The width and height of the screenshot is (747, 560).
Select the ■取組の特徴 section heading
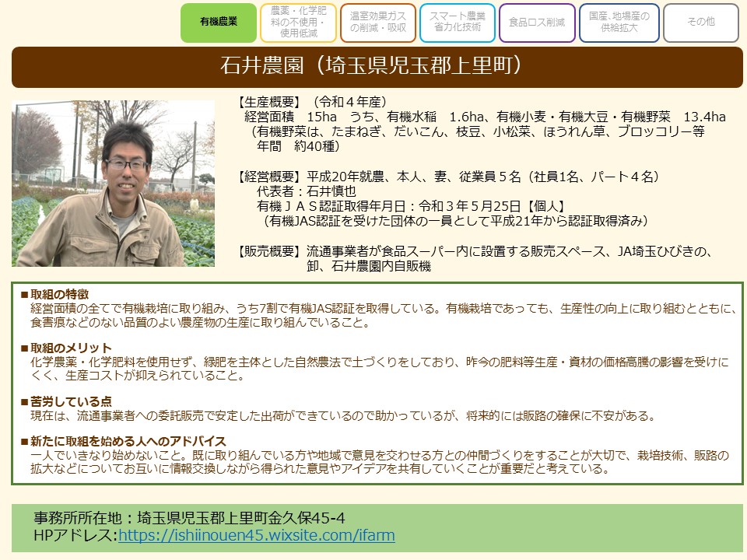coord(54,295)
